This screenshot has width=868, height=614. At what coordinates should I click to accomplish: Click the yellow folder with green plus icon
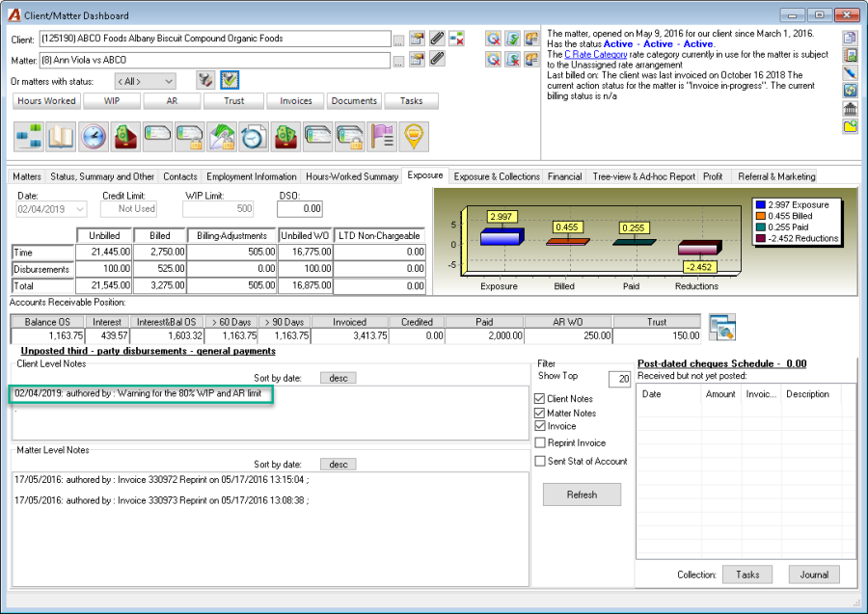coord(850,126)
